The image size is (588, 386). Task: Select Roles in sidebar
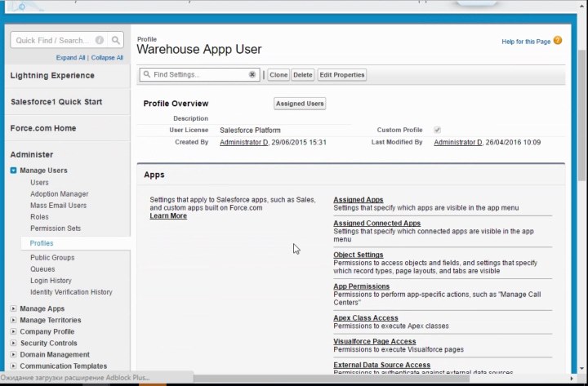coord(39,217)
